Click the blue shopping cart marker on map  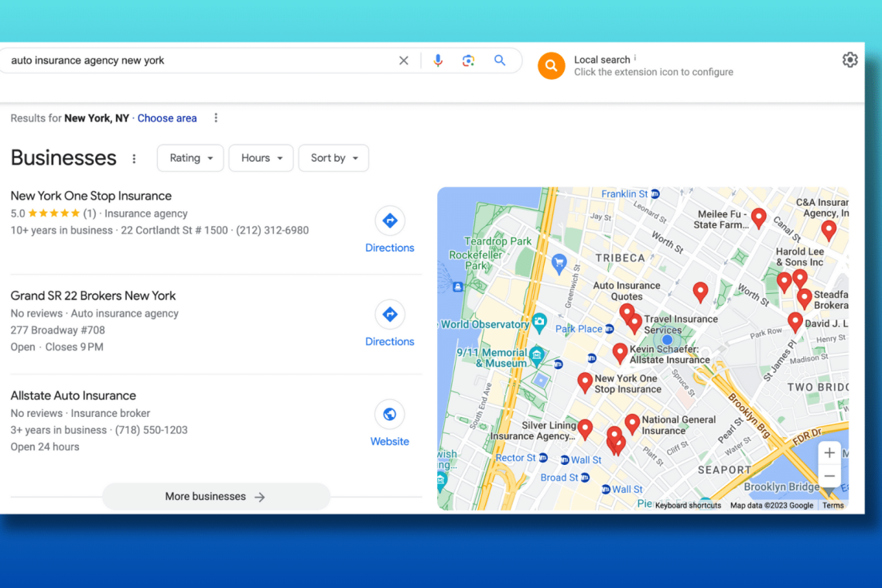[x=559, y=263]
